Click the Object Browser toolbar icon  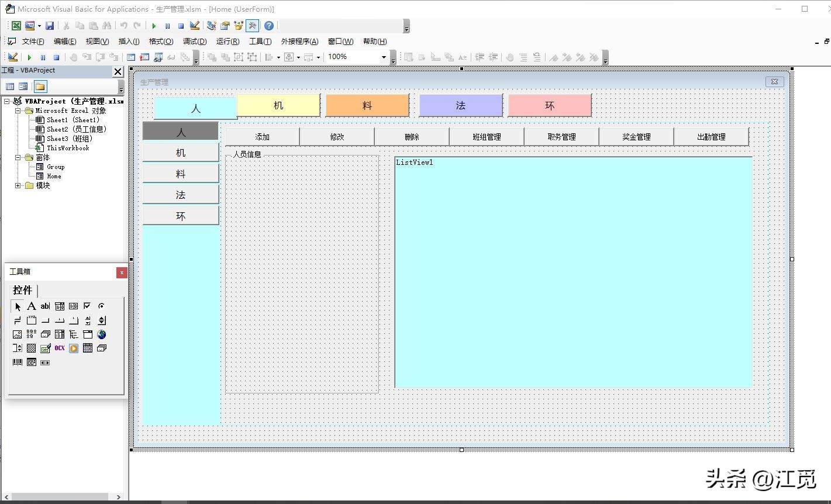click(238, 26)
